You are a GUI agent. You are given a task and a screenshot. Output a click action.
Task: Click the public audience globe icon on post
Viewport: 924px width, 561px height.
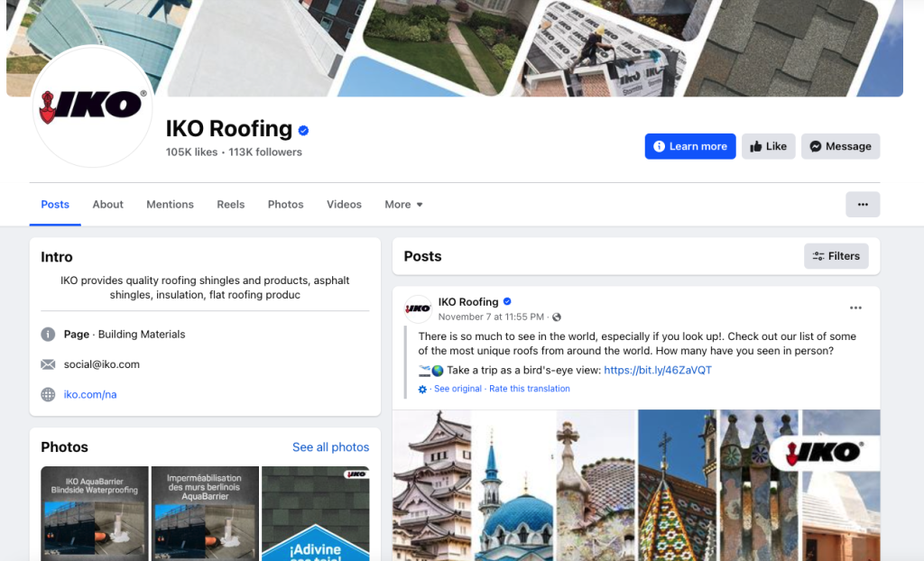tap(556, 317)
